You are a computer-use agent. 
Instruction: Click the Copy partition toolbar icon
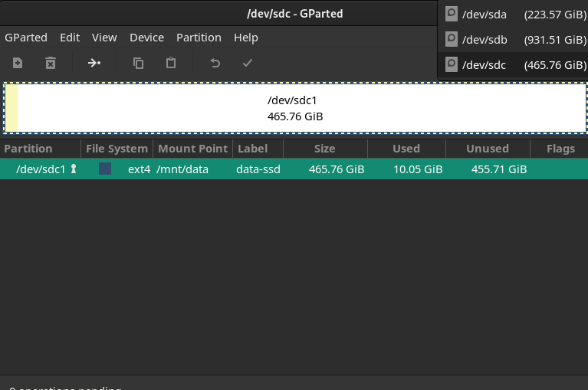click(138, 63)
